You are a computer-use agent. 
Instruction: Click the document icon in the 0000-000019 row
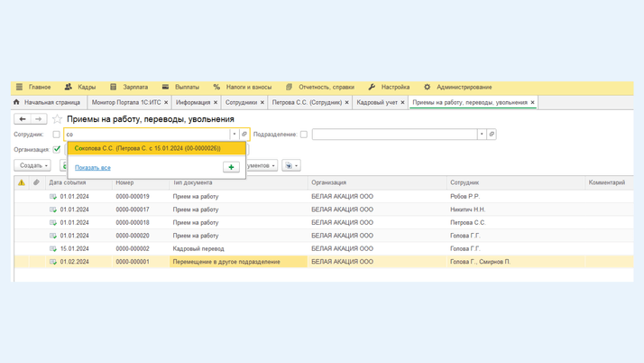click(53, 196)
